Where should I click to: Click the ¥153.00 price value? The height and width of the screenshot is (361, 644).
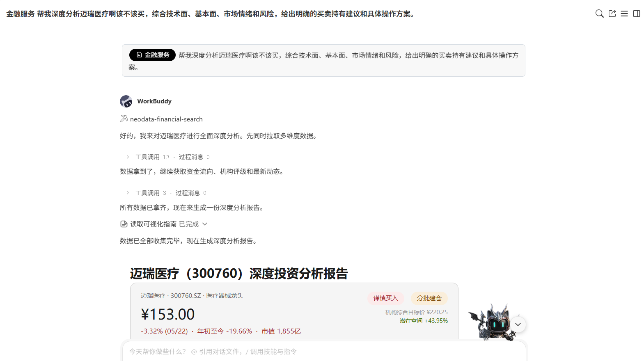pyautogui.click(x=168, y=315)
